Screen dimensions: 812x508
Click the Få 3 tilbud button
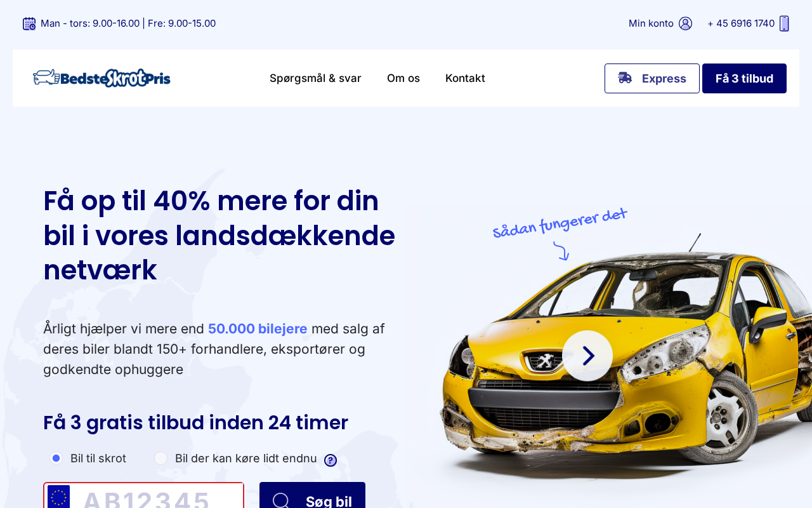pos(744,78)
